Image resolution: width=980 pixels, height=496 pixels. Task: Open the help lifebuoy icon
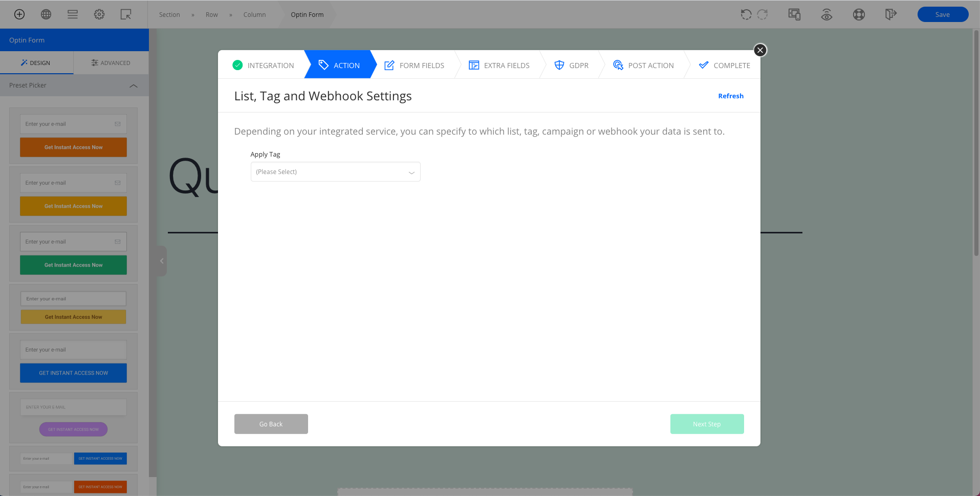click(859, 14)
